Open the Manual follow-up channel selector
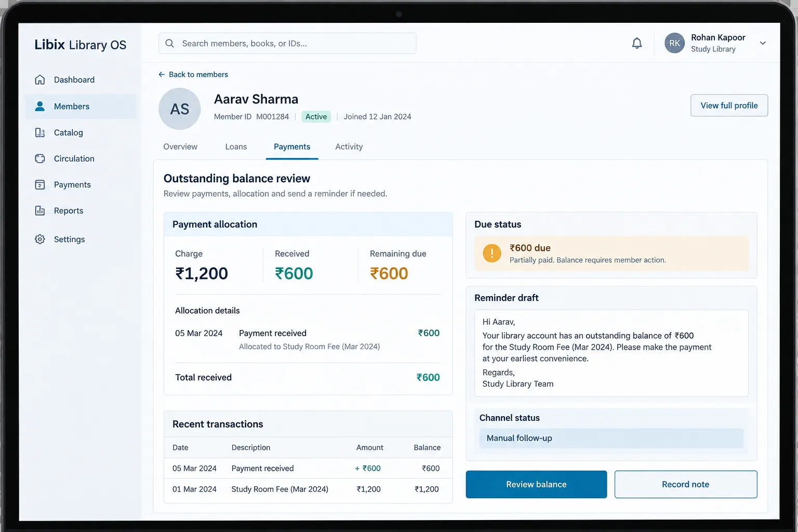 click(611, 438)
